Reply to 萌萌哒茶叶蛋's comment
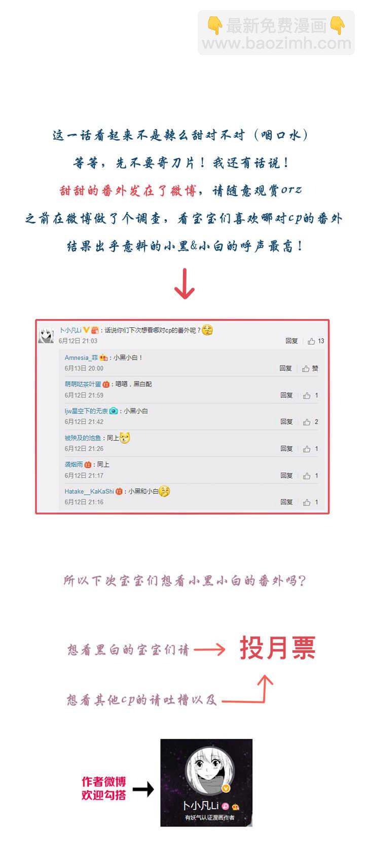The height and width of the screenshot is (868, 365). click(287, 396)
